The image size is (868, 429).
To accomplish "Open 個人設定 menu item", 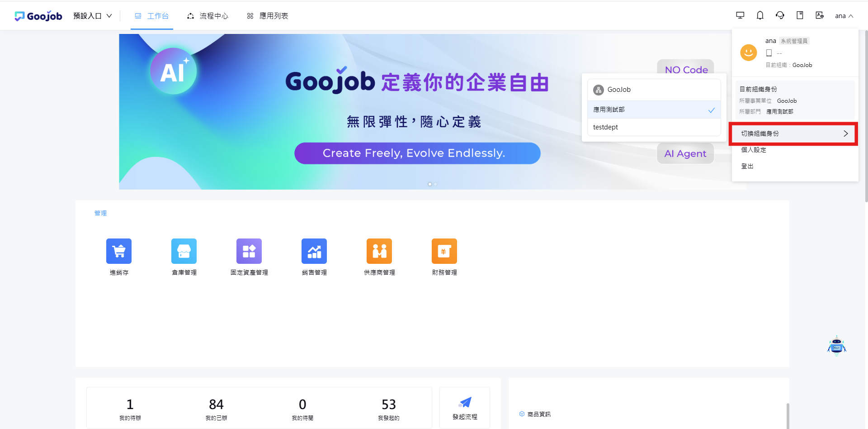I will coord(754,150).
